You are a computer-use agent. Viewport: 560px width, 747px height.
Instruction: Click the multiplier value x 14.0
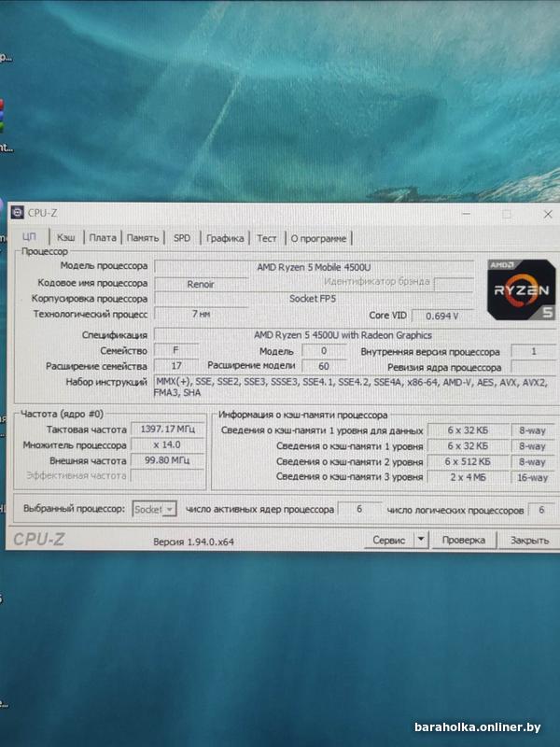coord(168,444)
